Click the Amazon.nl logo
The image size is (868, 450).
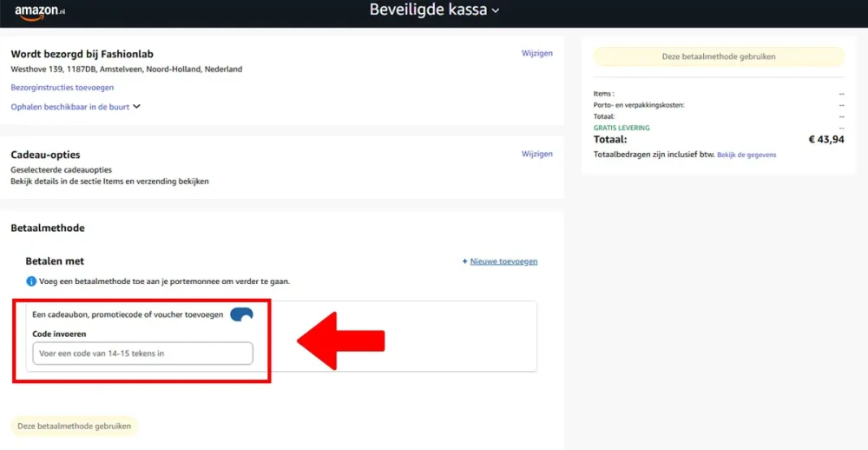click(40, 11)
